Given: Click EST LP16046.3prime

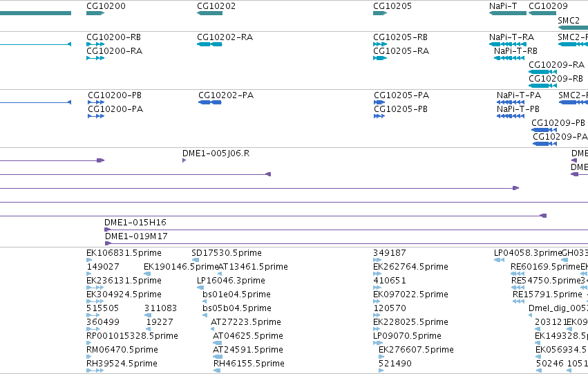Looking at the screenshot, I should tap(231, 281).
